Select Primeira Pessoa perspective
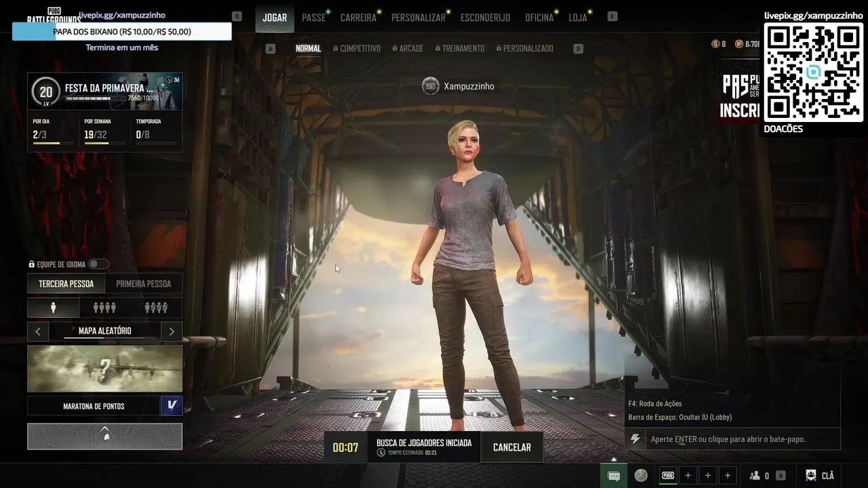The width and height of the screenshot is (868, 488). [144, 284]
